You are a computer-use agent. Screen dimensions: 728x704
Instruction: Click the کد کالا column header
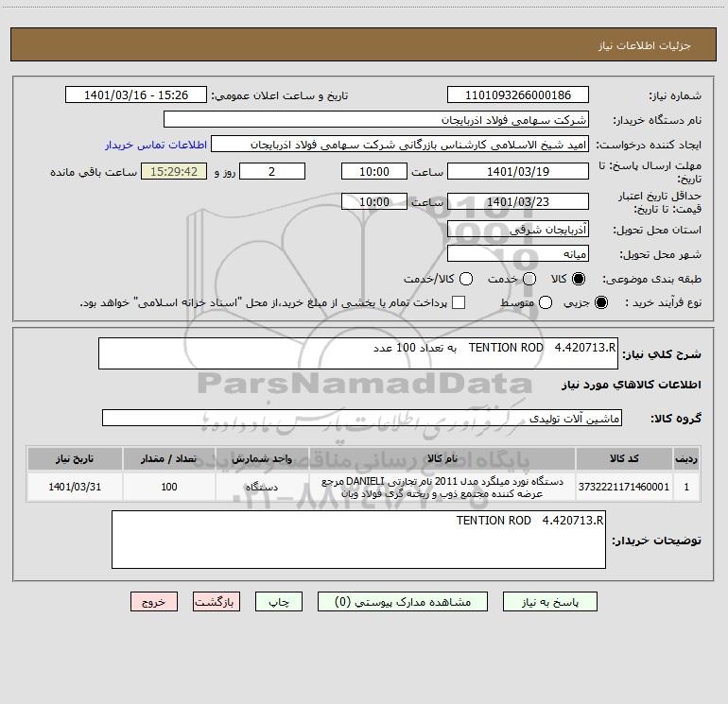tap(624, 459)
